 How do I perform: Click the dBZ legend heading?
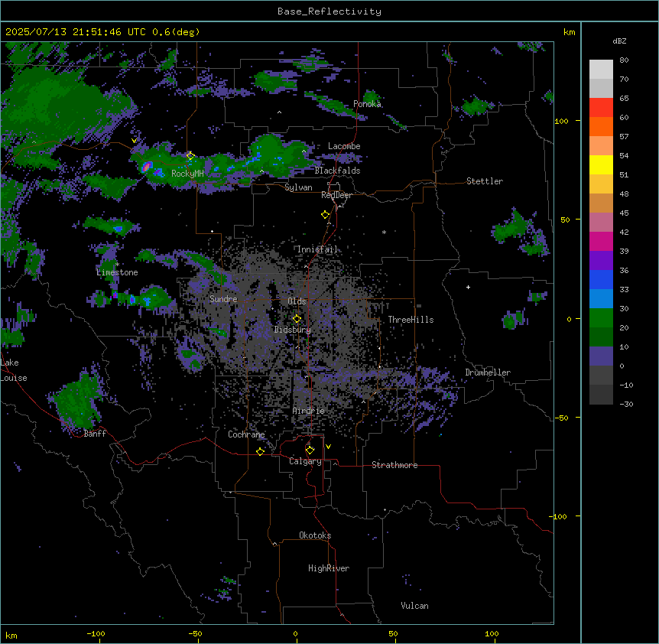click(619, 41)
